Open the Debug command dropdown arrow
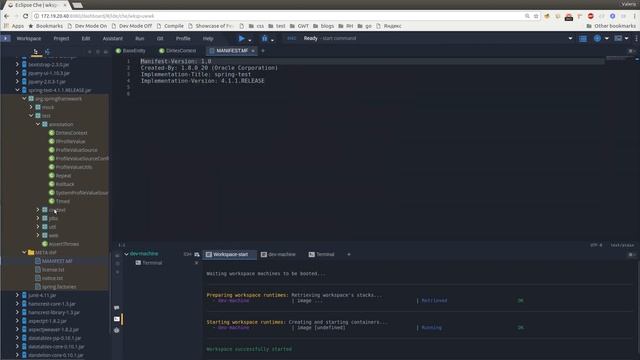The width and height of the screenshot is (640, 360). point(272,40)
